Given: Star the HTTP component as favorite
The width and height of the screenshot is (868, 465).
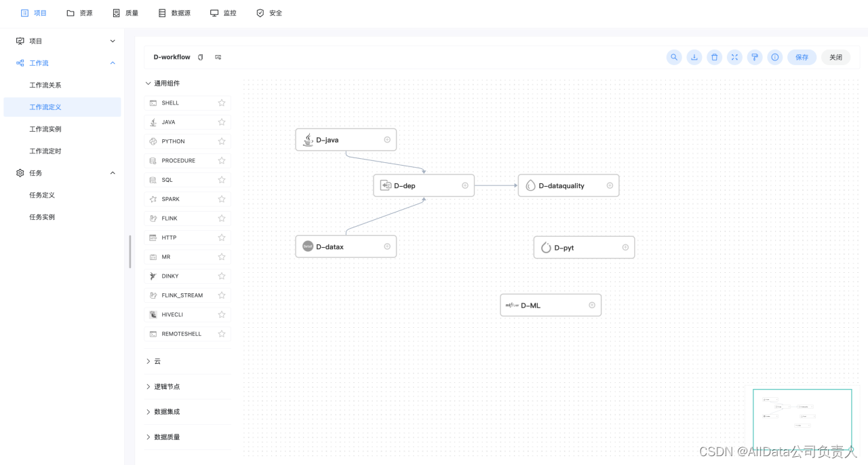Looking at the screenshot, I should coord(222,238).
